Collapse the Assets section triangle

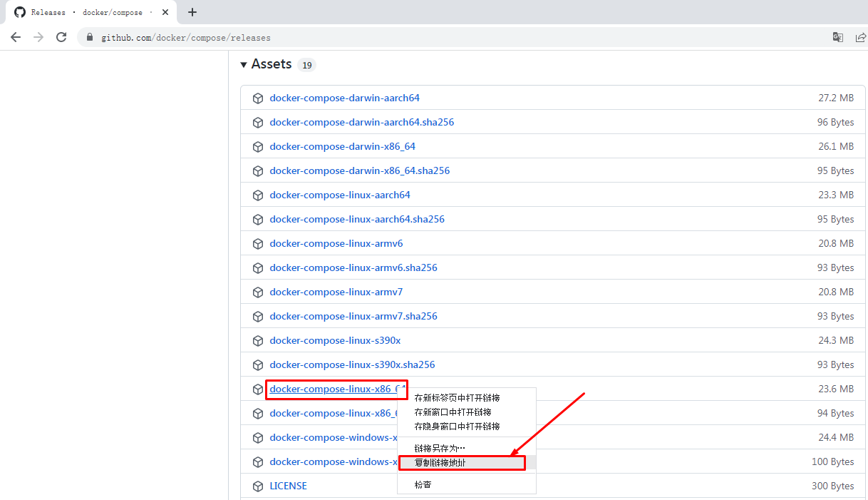point(244,64)
